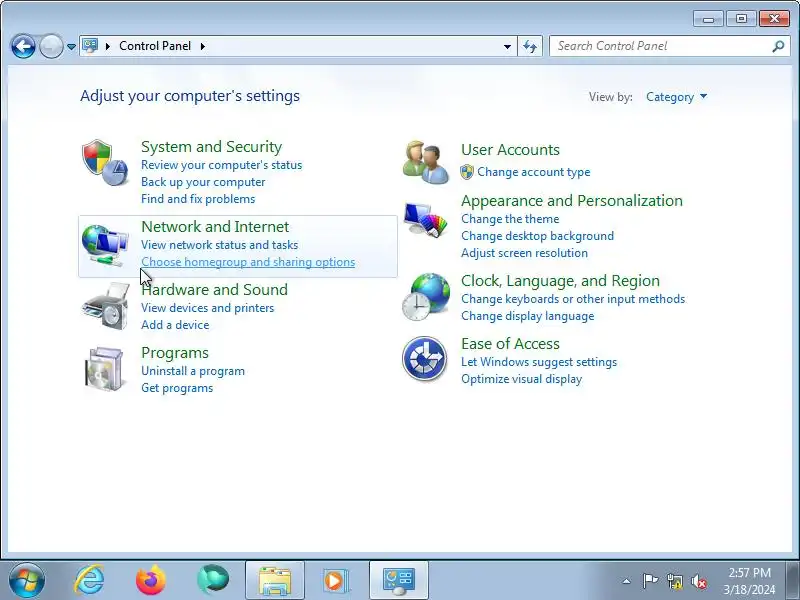
Task: Click Change account type link
Action: click(x=534, y=172)
